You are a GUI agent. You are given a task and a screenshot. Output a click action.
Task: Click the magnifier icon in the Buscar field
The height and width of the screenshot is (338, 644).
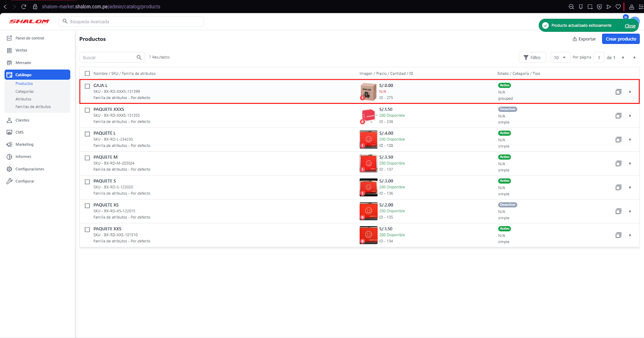click(x=139, y=58)
